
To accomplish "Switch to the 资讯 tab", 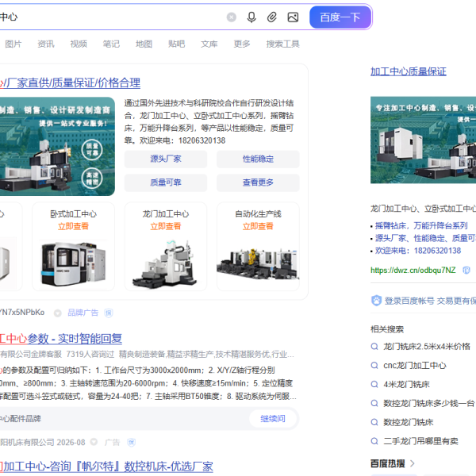I will coord(46,44).
